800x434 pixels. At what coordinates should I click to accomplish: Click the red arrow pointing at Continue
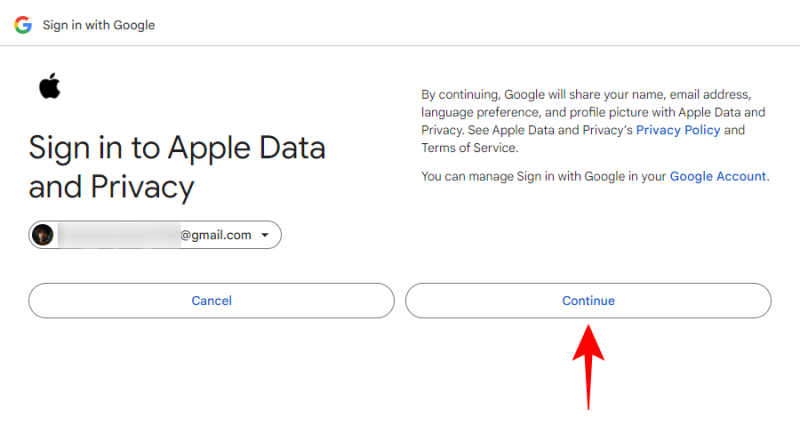[x=589, y=365]
